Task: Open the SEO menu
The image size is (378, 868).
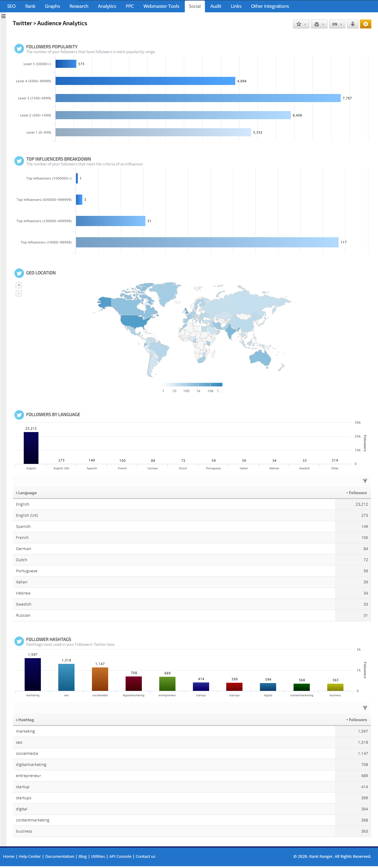Action: coord(11,6)
